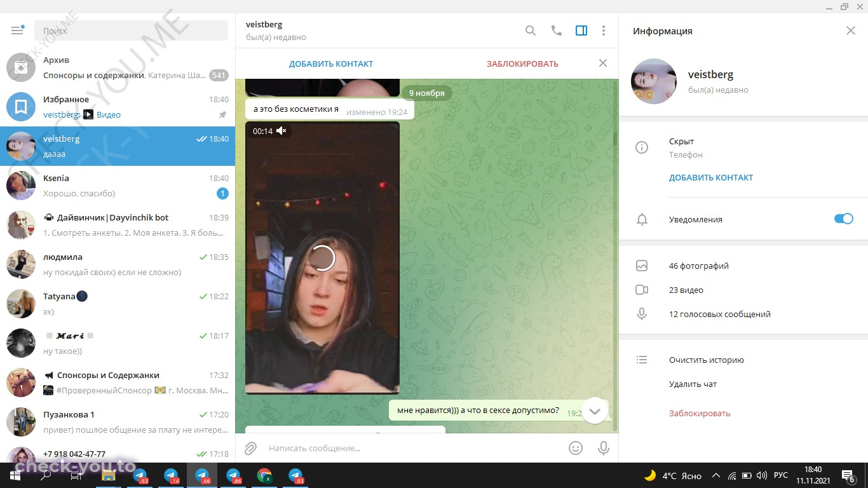Click the 4°C Ясно weather widget

(x=672, y=475)
